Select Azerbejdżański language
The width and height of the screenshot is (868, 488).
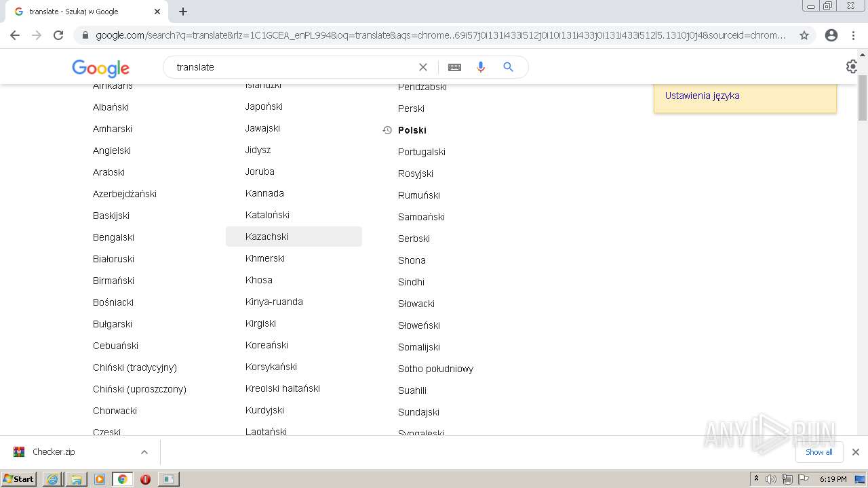pos(125,194)
